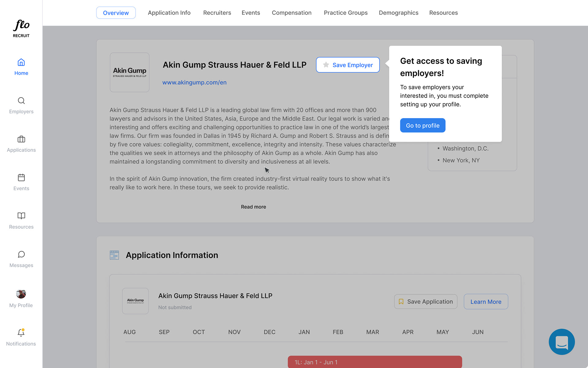The image size is (588, 368).
Task: Click the AUG month label
Action: click(x=130, y=332)
